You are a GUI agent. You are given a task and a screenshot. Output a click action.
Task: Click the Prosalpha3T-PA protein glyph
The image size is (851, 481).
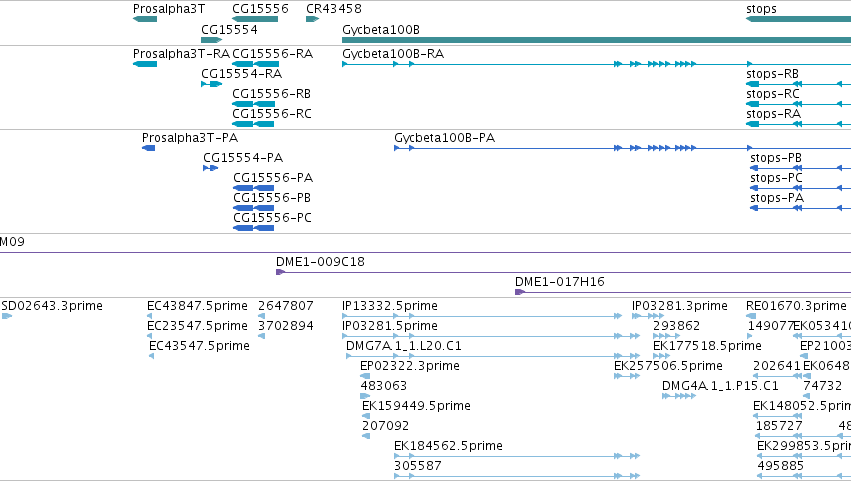pyautogui.click(x=149, y=148)
